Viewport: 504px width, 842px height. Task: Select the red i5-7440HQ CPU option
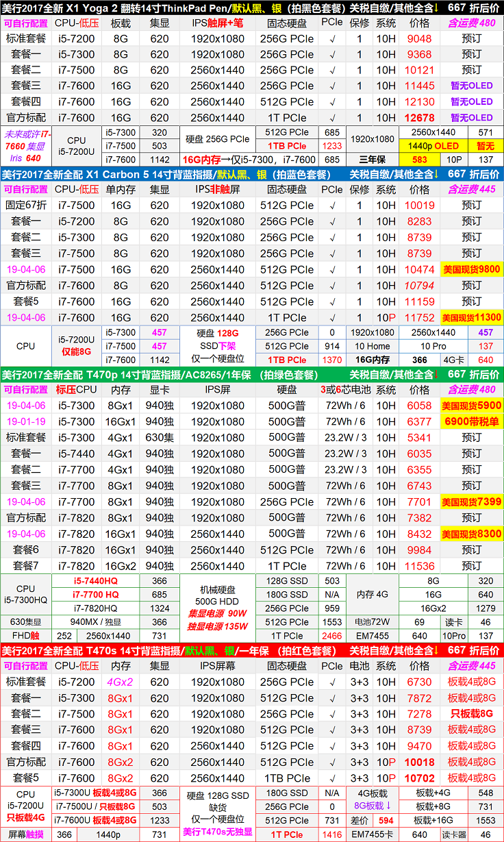point(96,581)
